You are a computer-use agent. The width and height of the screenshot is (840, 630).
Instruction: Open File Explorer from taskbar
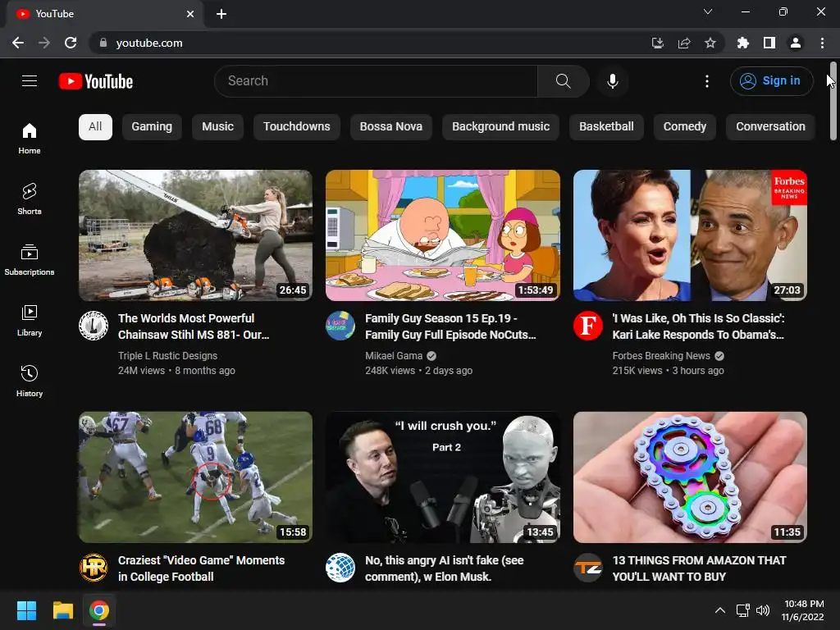[62, 610]
